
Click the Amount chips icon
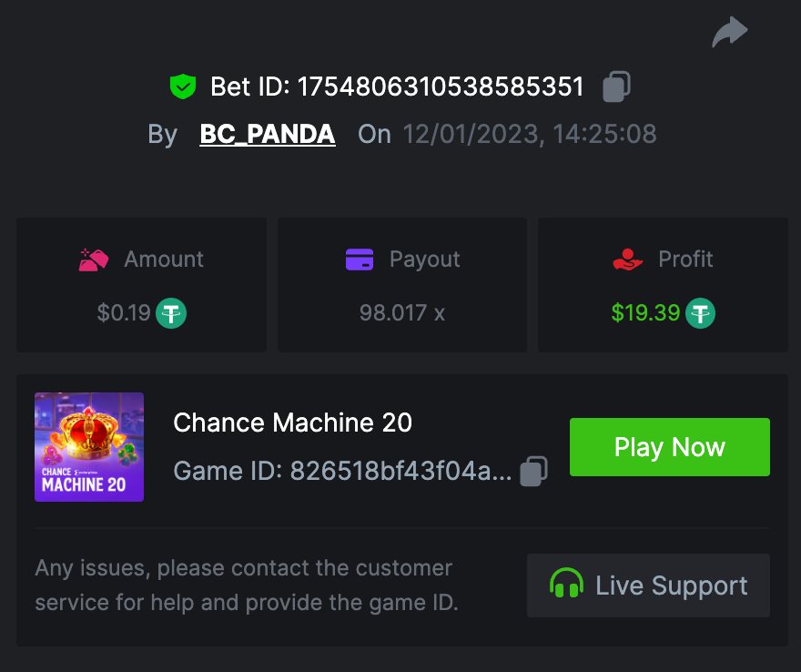coord(94,260)
